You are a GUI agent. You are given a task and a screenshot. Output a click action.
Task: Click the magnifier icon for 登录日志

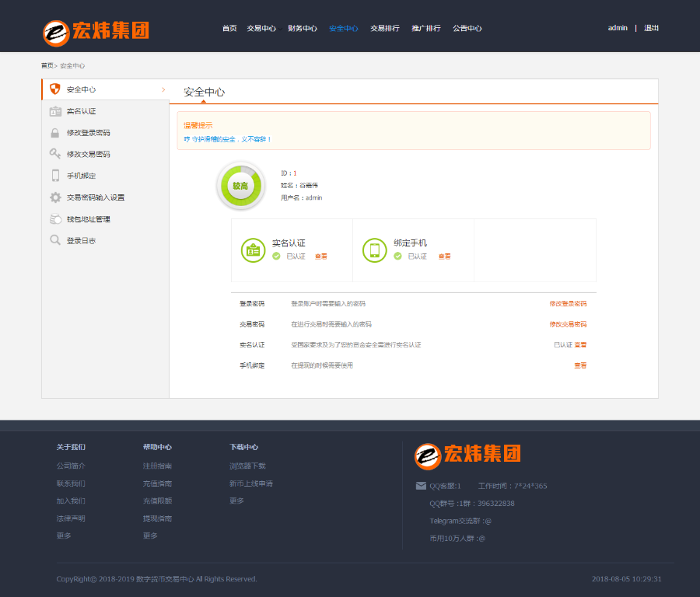(54, 240)
